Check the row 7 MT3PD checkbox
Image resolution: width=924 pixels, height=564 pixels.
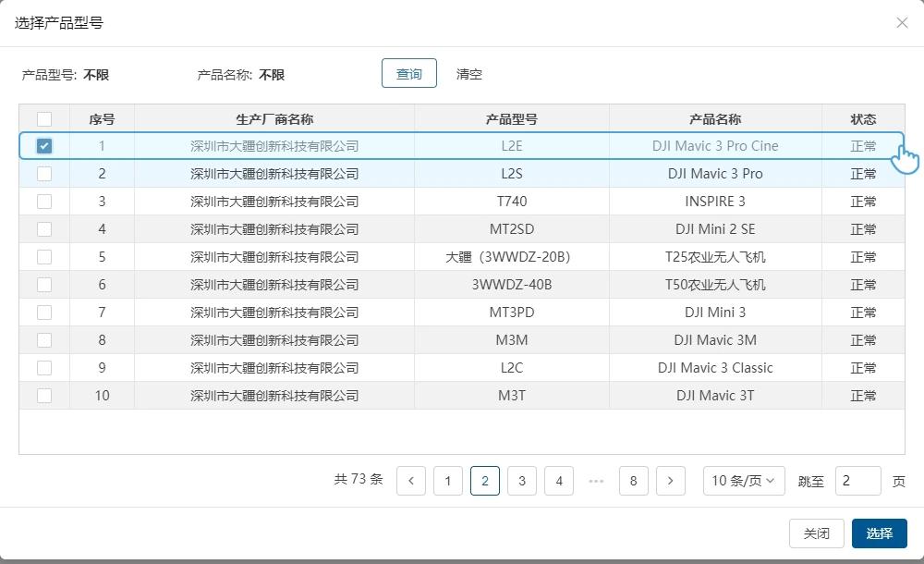coord(44,313)
